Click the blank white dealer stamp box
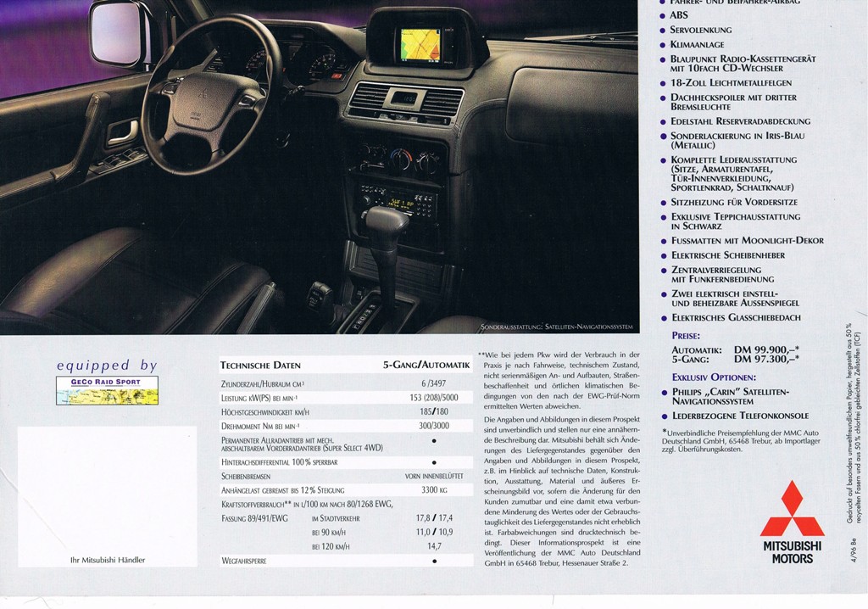 pos(107,483)
